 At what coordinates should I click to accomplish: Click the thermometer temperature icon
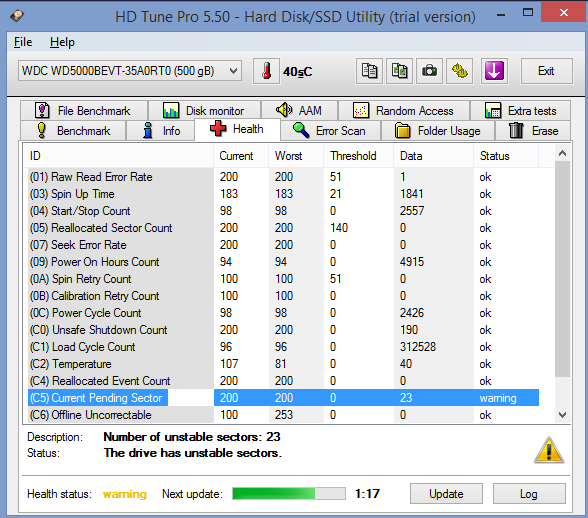(x=266, y=71)
